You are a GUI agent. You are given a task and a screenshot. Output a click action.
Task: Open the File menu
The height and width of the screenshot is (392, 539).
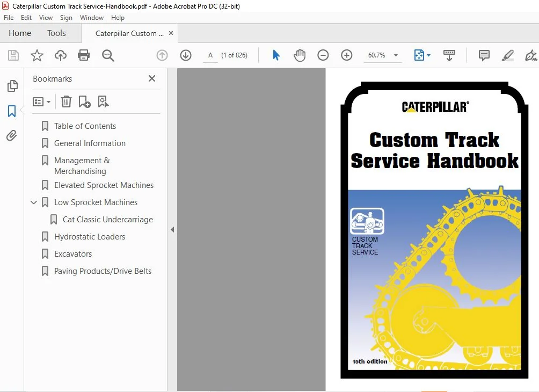tap(9, 18)
